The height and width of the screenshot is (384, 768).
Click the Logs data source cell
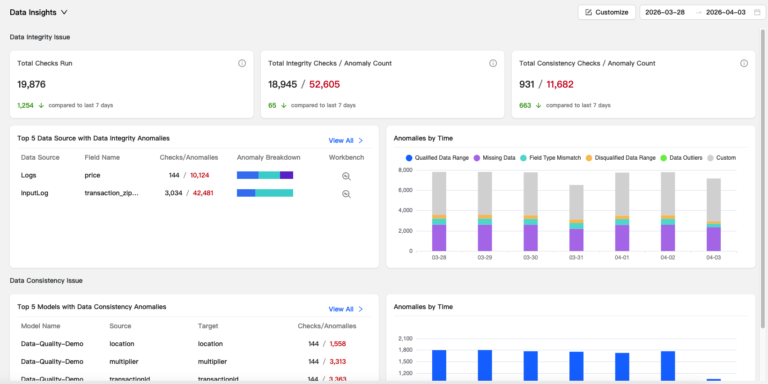coord(28,175)
